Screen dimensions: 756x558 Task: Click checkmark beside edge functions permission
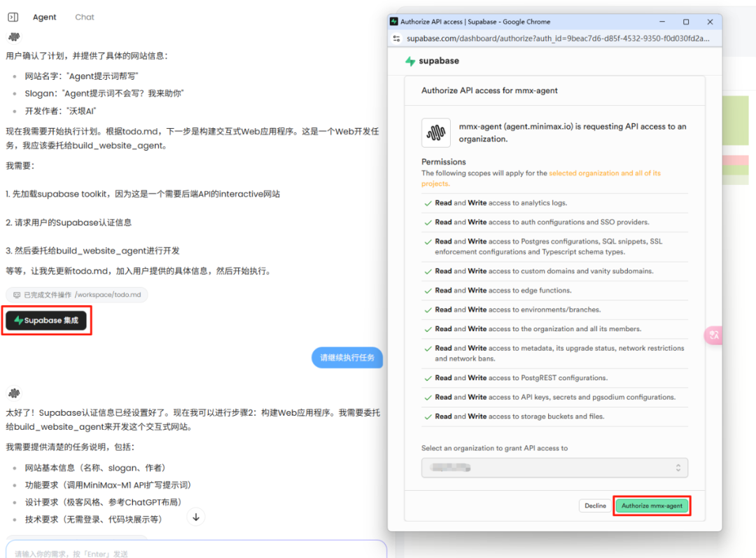coord(428,291)
